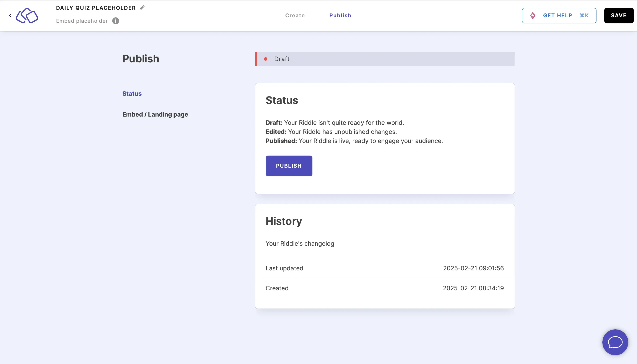Click the ⌘K shortcut hint
The height and width of the screenshot is (364, 637).
click(584, 16)
